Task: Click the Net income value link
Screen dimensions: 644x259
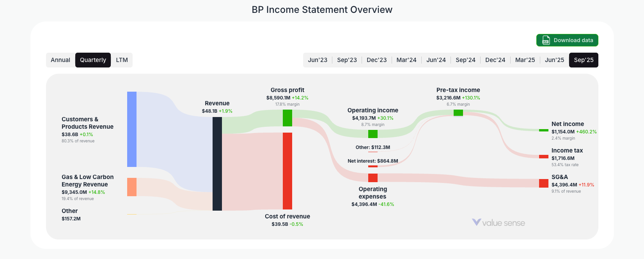Action: click(563, 131)
